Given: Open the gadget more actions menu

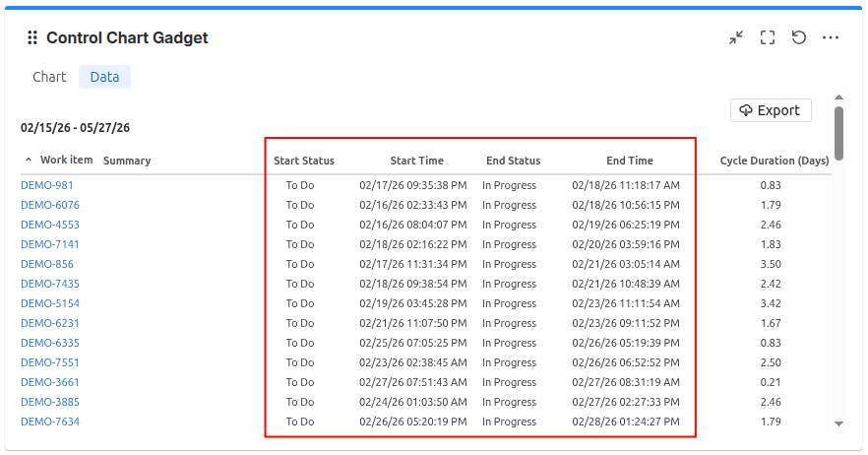Looking at the screenshot, I should point(831,37).
